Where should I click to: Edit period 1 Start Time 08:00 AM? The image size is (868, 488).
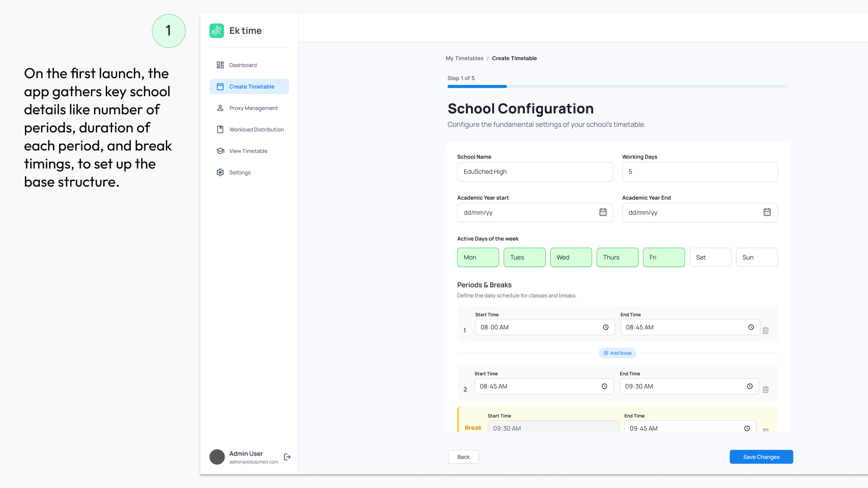tap(545, 328)
